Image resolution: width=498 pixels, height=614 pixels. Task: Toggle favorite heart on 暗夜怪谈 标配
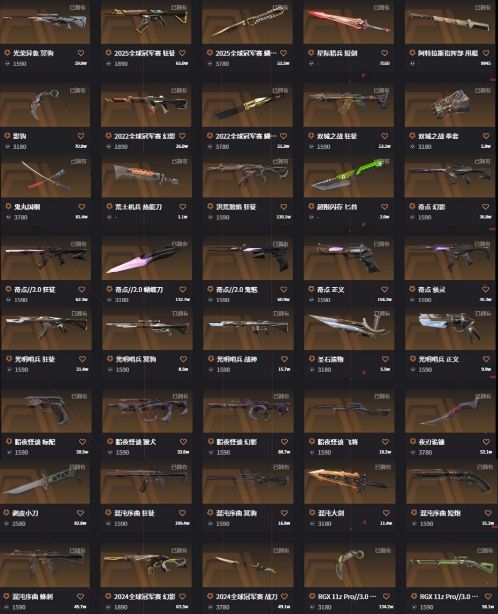(82, 442)
